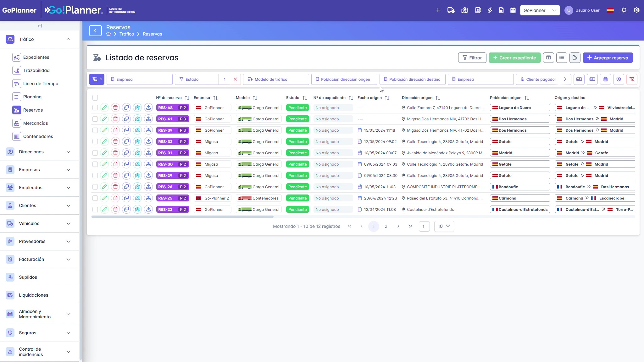
Task: Expand the Direcciones sidebar section
Action: [x=40, y=152]
